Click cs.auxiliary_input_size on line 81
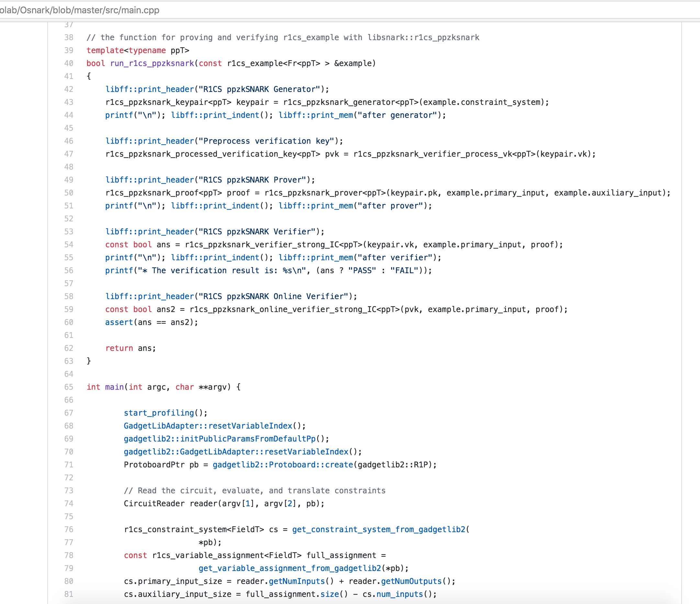This screenshot has width=700, height=604. click(x=178, y=594)
